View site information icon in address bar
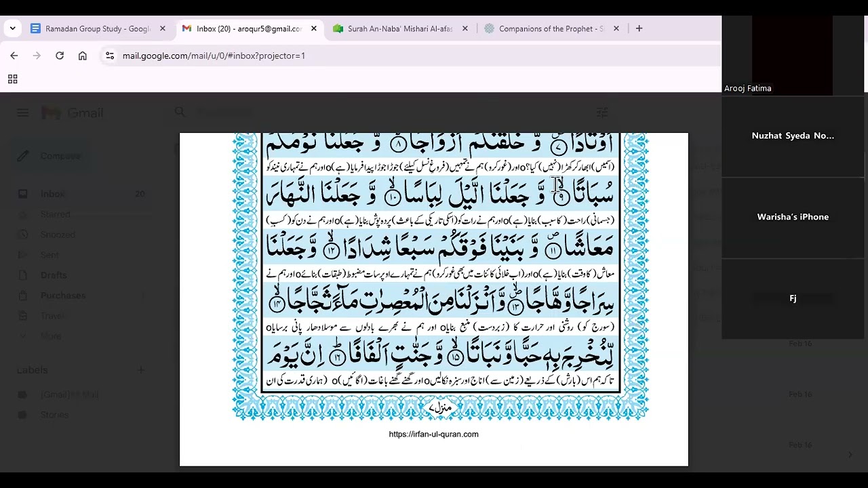868x488 pixels. click(110, 56)
